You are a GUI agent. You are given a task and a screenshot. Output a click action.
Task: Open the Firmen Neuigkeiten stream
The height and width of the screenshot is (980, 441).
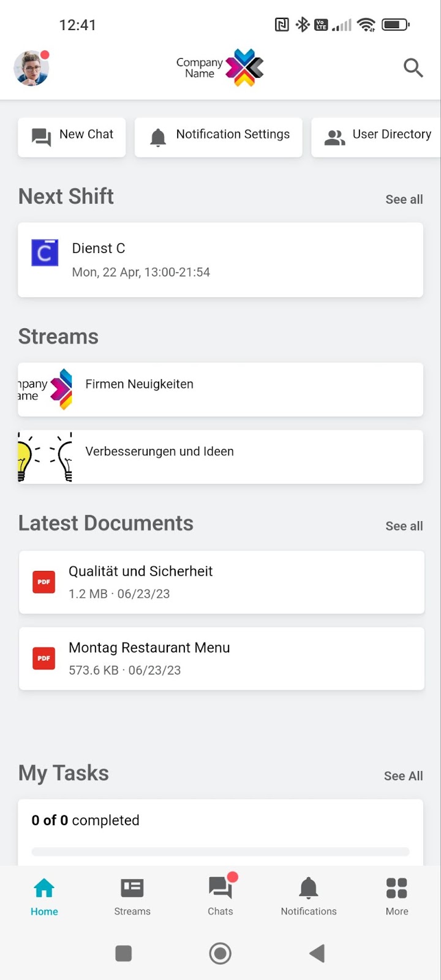click(221, 390)
